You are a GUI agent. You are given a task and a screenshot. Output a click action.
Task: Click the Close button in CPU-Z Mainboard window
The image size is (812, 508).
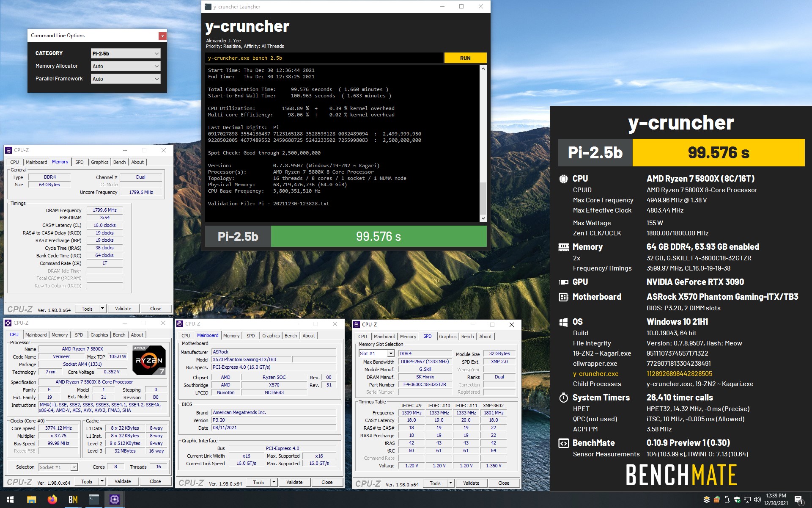[327, 482]
